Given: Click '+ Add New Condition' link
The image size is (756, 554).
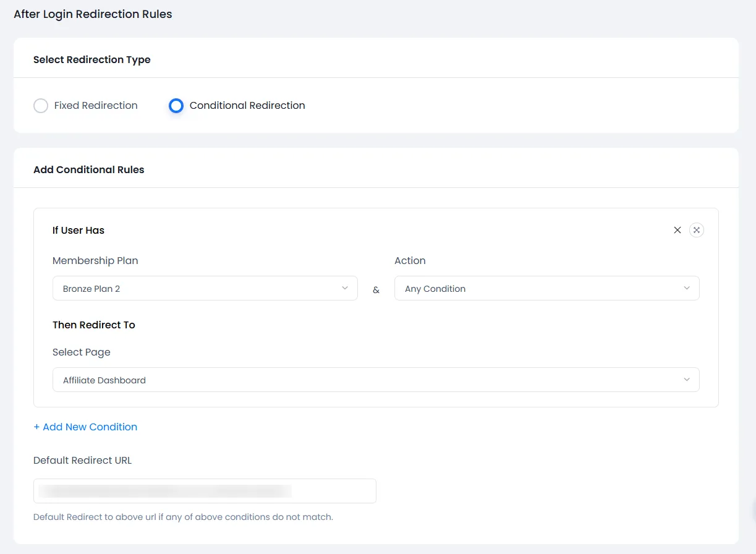Looking at the screenshot, I should click(x=85, y=427).
